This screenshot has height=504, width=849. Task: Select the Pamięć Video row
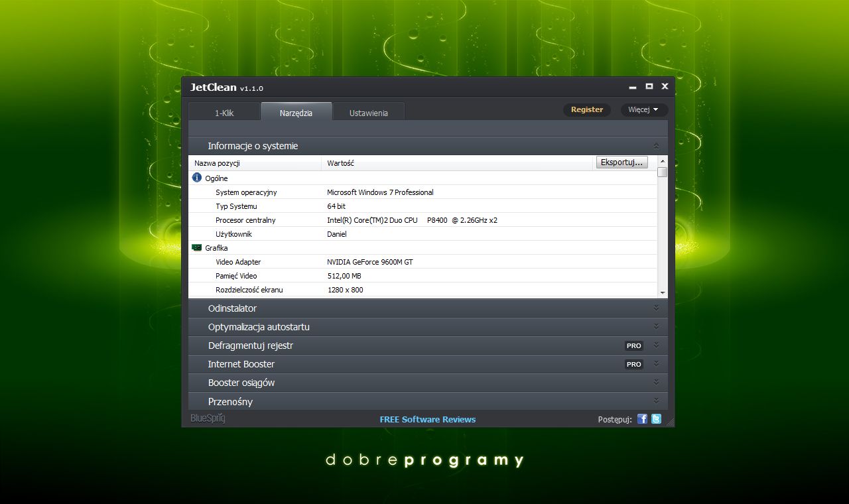pos(423,275)
